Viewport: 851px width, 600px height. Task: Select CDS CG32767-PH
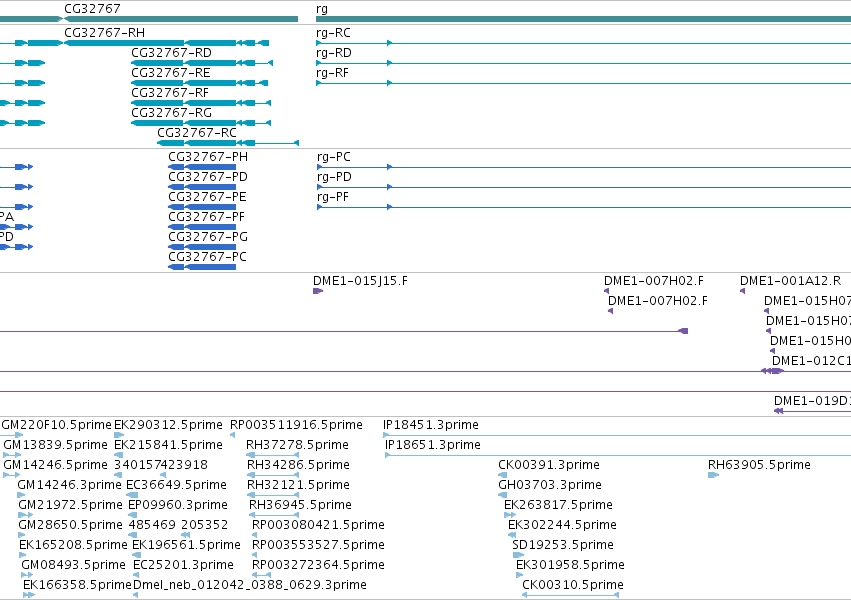[x=208, y=157]
